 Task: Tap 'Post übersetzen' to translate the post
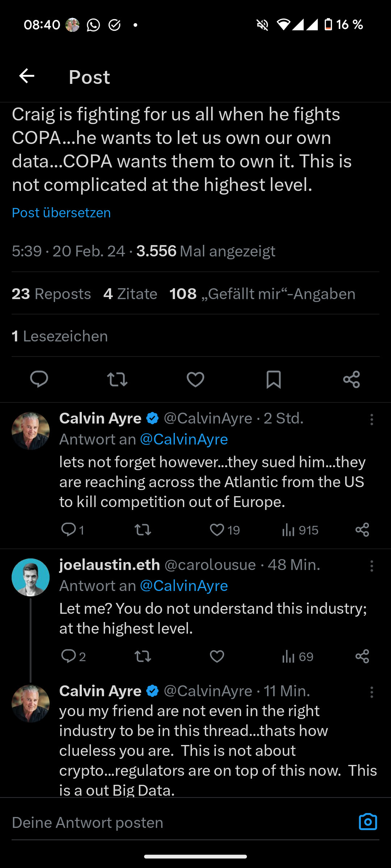click(x=61, y=213)
